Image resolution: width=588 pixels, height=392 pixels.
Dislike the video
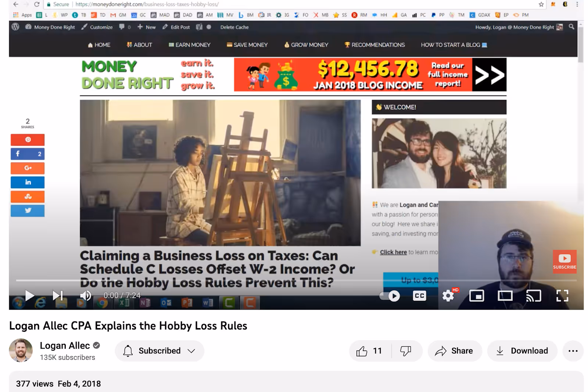[406, 351]
